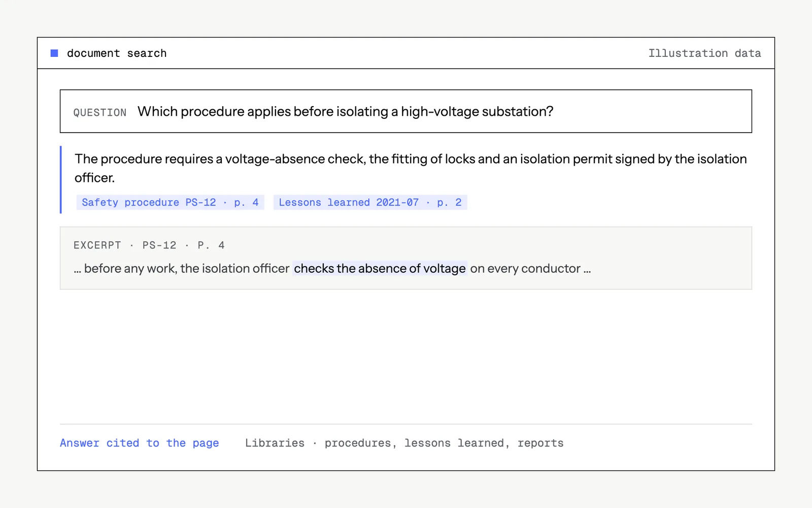The height and width of the screenshot is (508, 812).
Task: Click the 'QUESTION' label
Action: (100, 112)
